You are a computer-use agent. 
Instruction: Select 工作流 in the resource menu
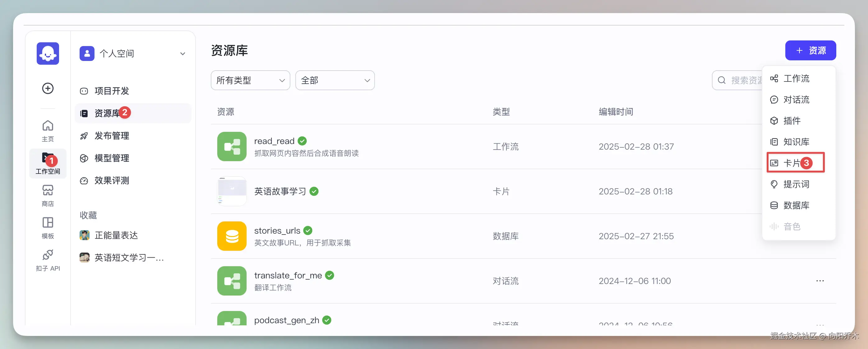[x=796, y=79]
